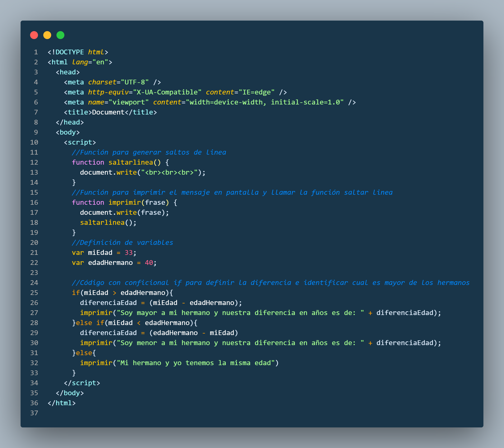Click the closing html tag on line 36
Screen dimensions: 504x448
[x=61, y=403]
